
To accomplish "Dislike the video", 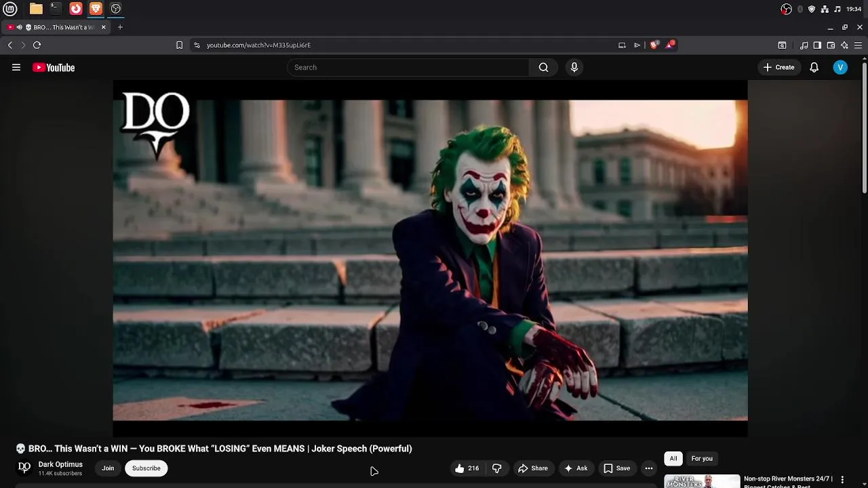I will [497, 468].
